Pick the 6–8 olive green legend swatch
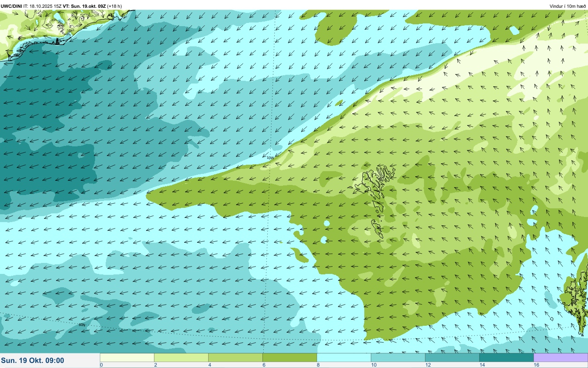 point(289,357)
